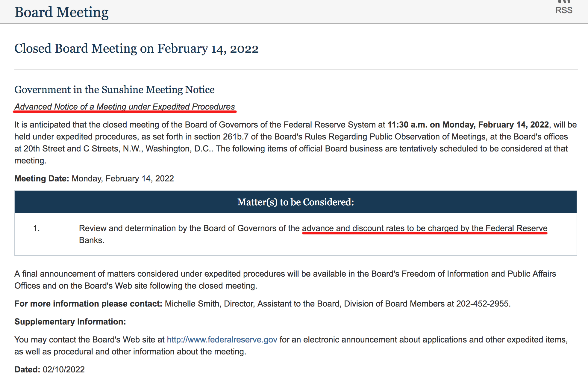The image size is (588, 379).
Task: Follow the http://www.federalreserve.gov link
Action: pos(222,339)
